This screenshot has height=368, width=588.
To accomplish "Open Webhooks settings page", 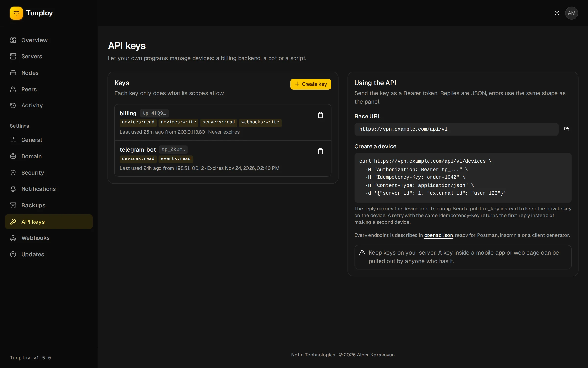I will (49, 238).
